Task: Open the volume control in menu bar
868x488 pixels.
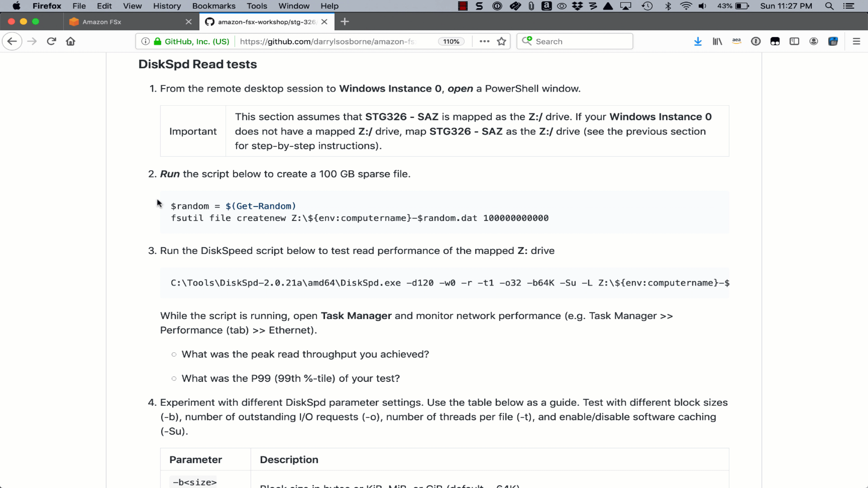Action: (703, 6)
